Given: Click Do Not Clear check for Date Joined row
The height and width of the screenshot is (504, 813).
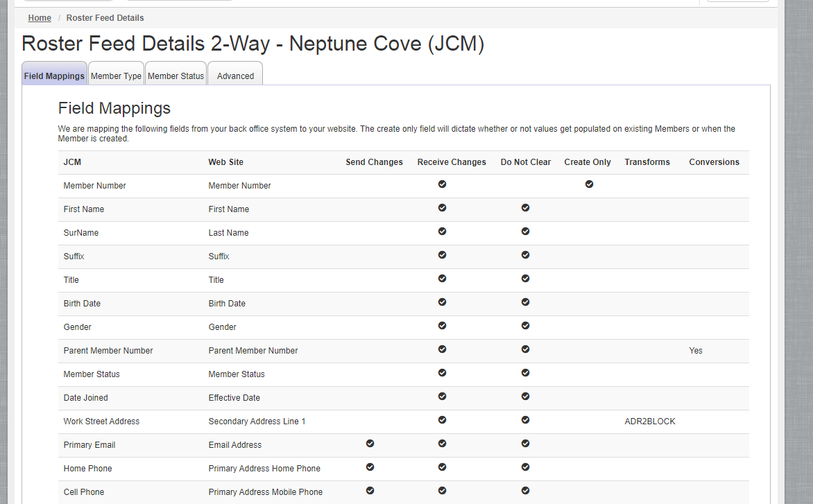Looking at the screenshot, I should point(525,397).
